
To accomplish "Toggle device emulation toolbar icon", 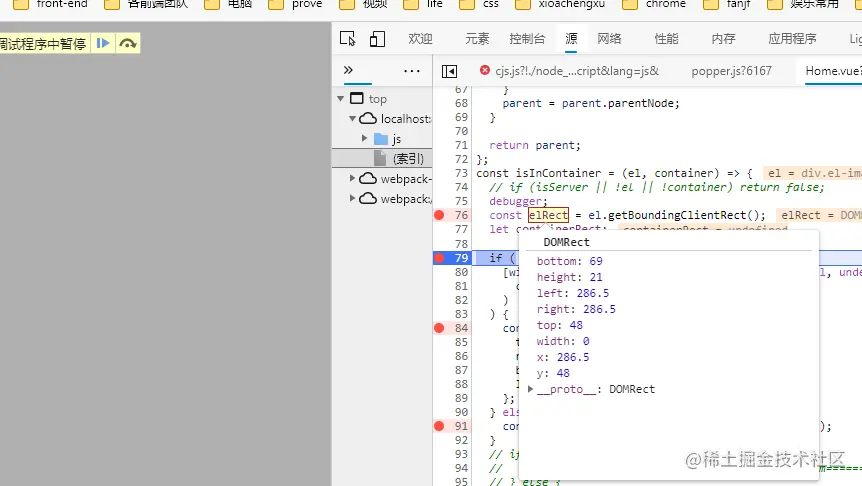I will click(377, 38).
